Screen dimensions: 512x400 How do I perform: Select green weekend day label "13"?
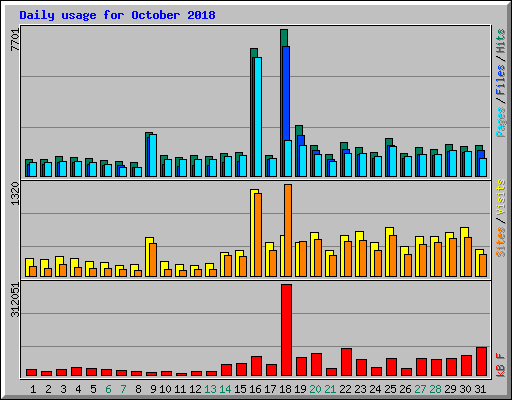[x=210, y=389]
